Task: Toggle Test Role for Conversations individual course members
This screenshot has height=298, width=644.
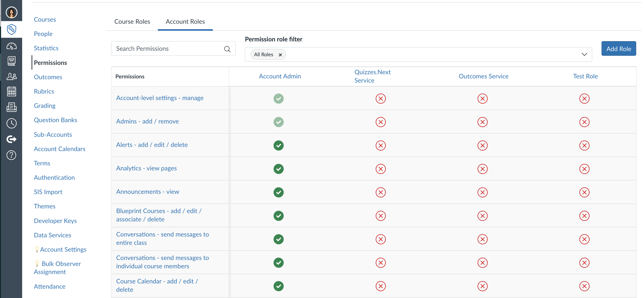Action: [x=584, y=263]
